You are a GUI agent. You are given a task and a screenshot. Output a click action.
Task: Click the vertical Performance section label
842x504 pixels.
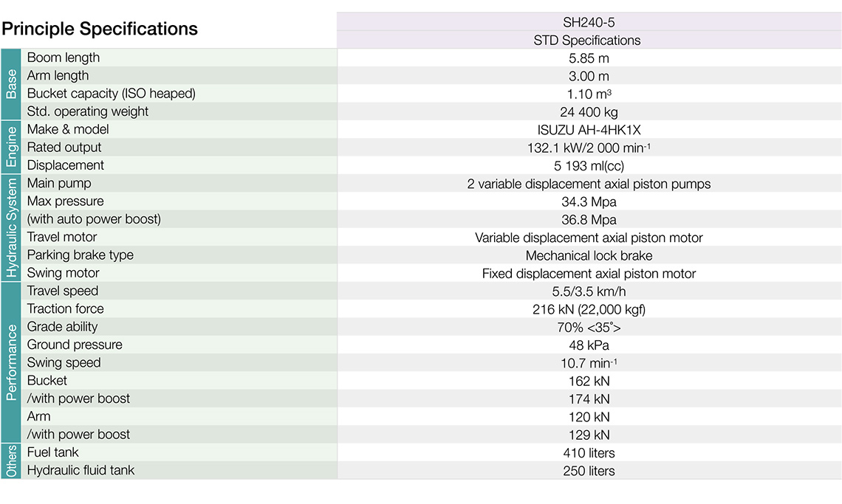pyautogui.click(x=11, y=362)
